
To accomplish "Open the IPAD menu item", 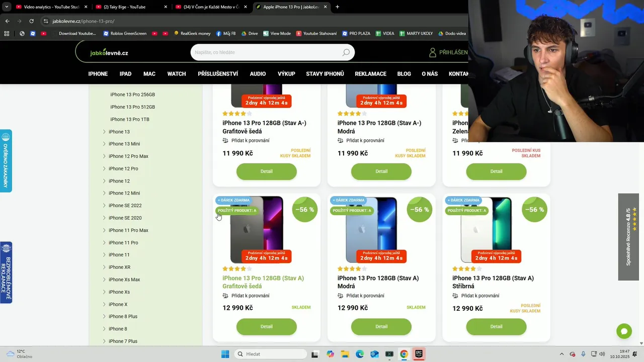I will (x=125, y=74).
